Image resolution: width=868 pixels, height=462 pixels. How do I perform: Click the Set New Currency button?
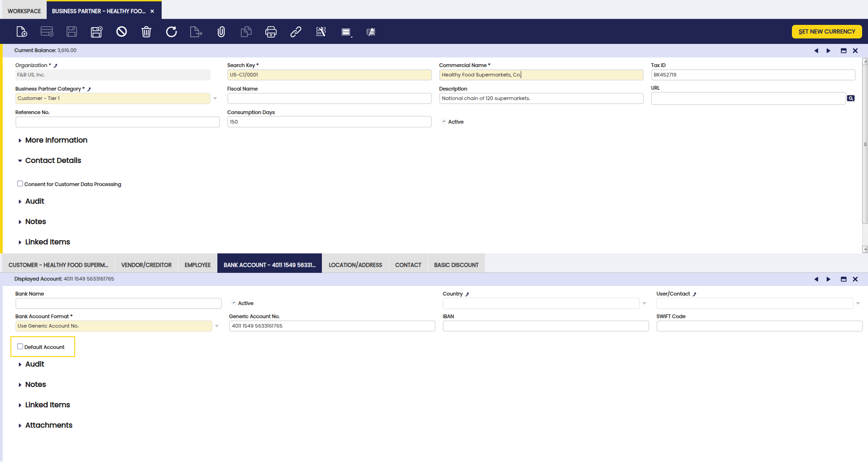coord(827,32)
